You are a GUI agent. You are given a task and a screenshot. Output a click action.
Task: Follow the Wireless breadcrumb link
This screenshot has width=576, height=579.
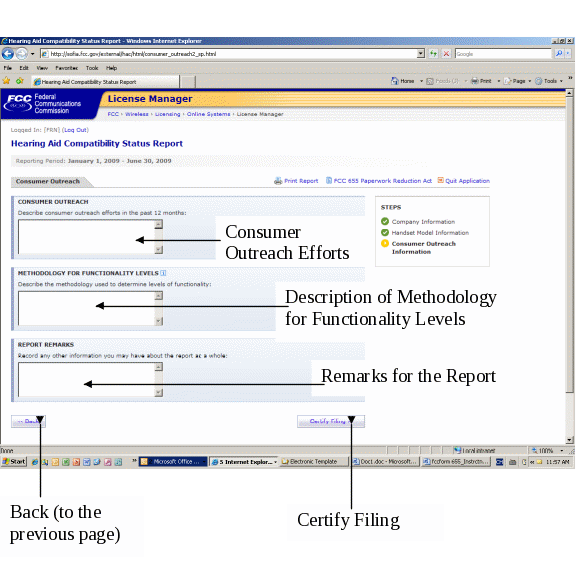[x=137, y=114]
